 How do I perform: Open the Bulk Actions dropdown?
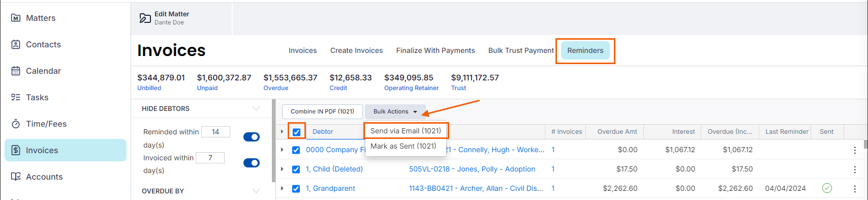[395, 111]
